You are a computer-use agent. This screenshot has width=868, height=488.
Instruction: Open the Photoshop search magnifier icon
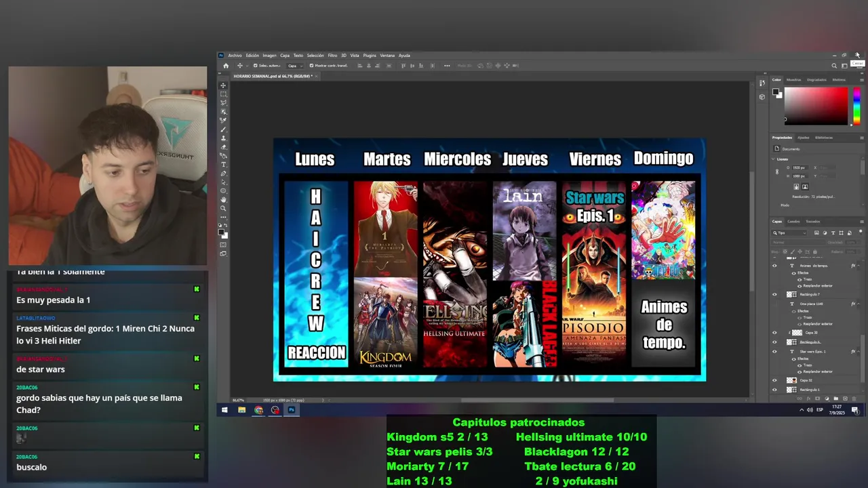coord(834,66)
